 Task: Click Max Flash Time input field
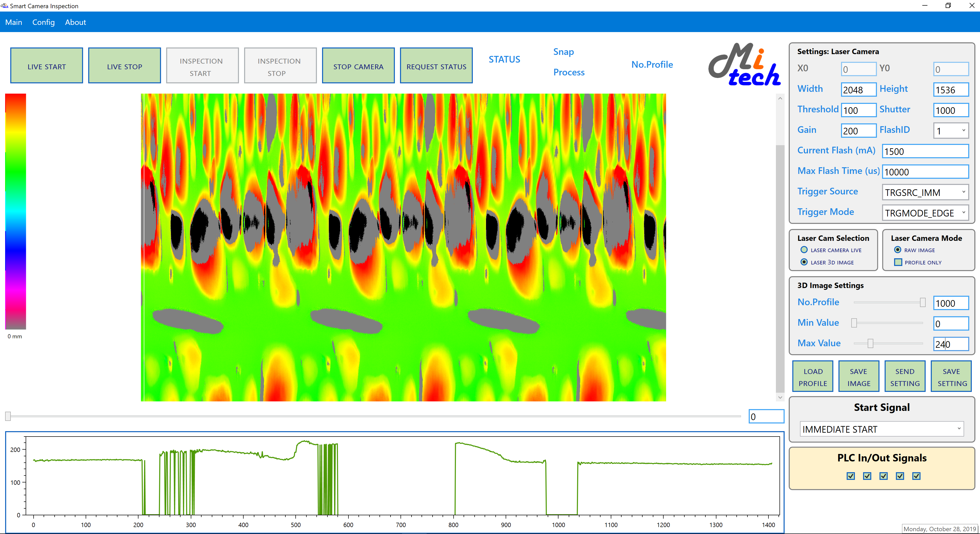[925, 172]
